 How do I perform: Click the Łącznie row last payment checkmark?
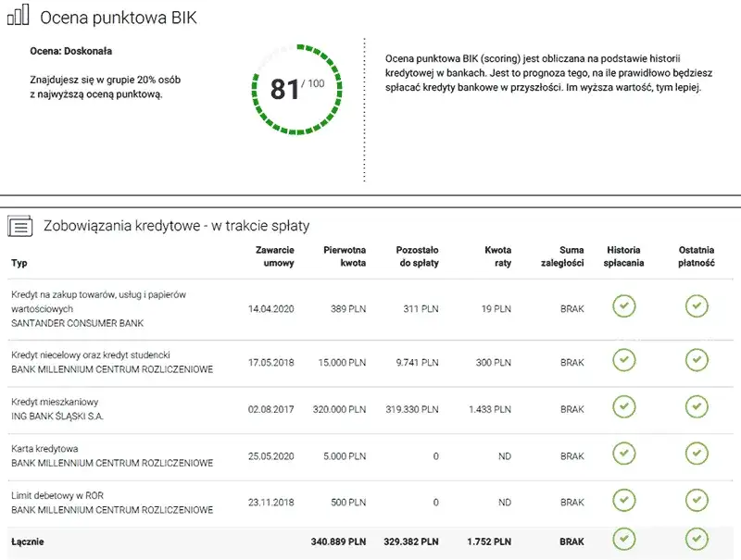click(x=697, y=539)
